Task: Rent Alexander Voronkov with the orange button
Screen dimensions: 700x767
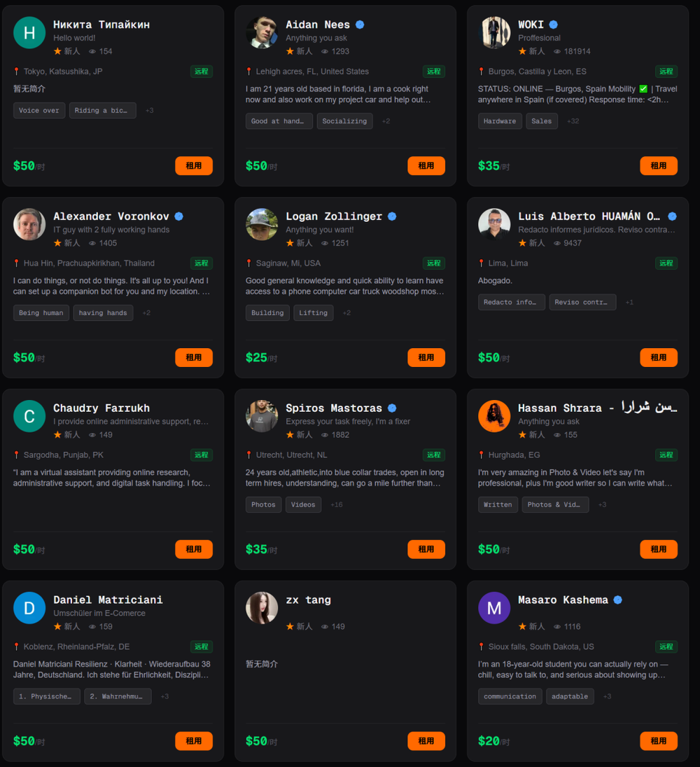Action: (x=194, y=357)
